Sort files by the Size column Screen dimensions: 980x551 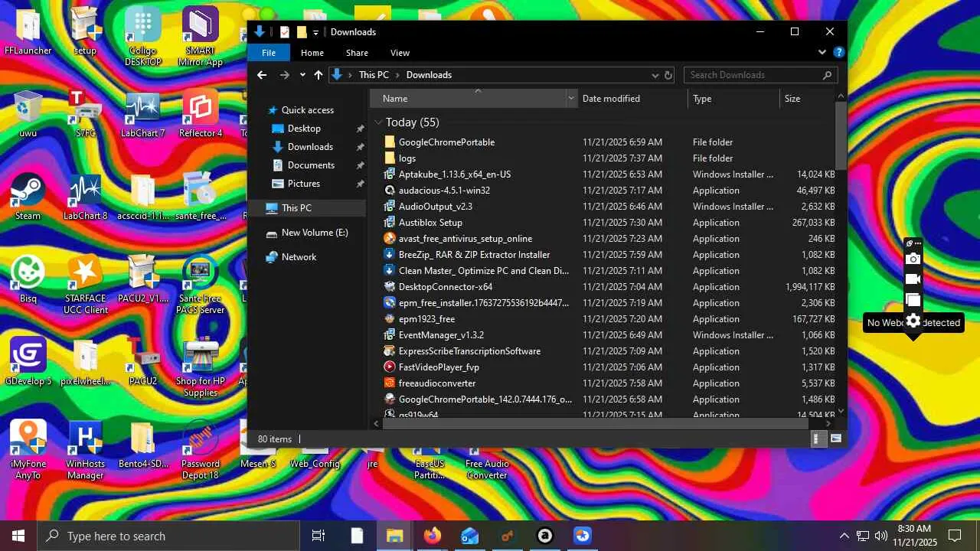point(807,99)
